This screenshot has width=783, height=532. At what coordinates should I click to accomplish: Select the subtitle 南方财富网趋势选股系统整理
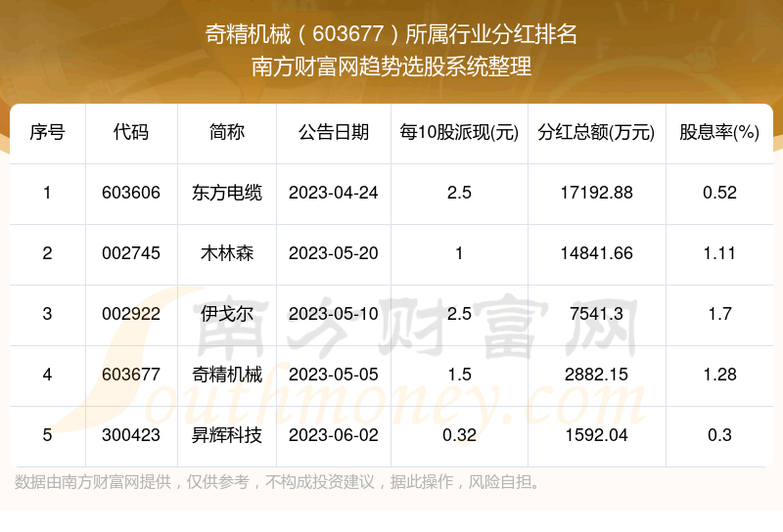point(391,66)
